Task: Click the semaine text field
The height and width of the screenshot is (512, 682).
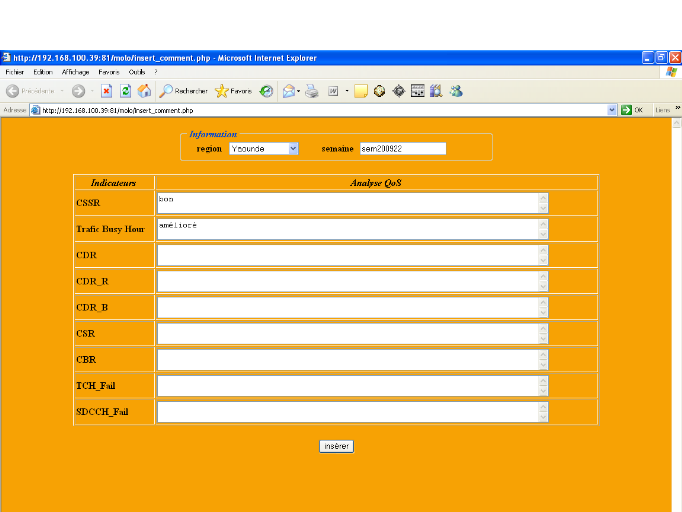Action: tap(402, 148)
